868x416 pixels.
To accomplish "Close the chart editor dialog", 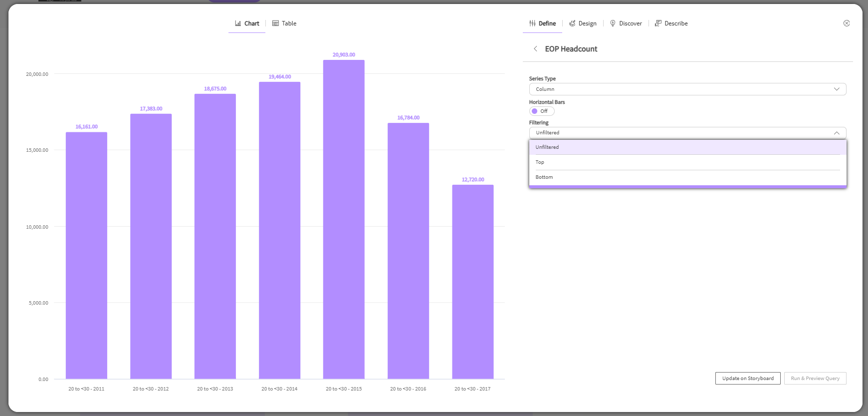I will (x=847, y=23).
